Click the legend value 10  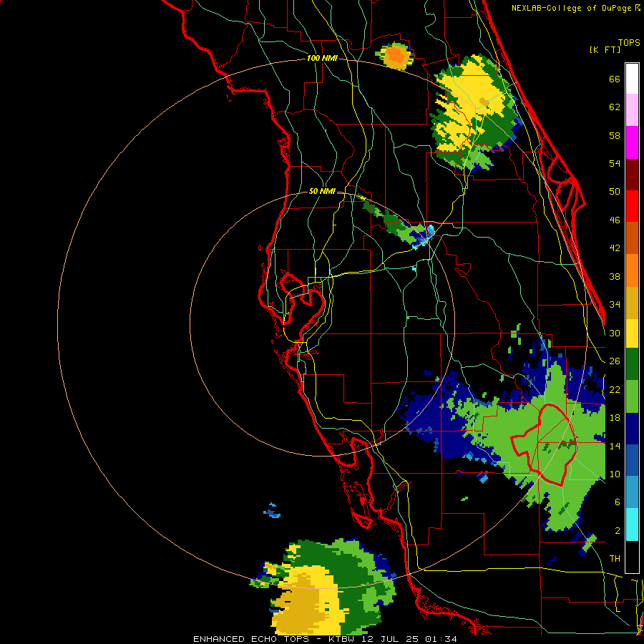[615, 474]
